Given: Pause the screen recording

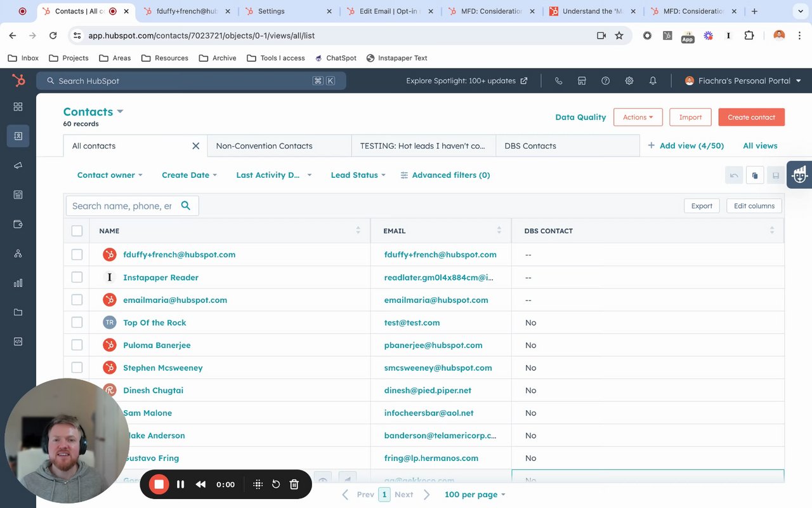Looking at the screenshot, I should point(180,485).
